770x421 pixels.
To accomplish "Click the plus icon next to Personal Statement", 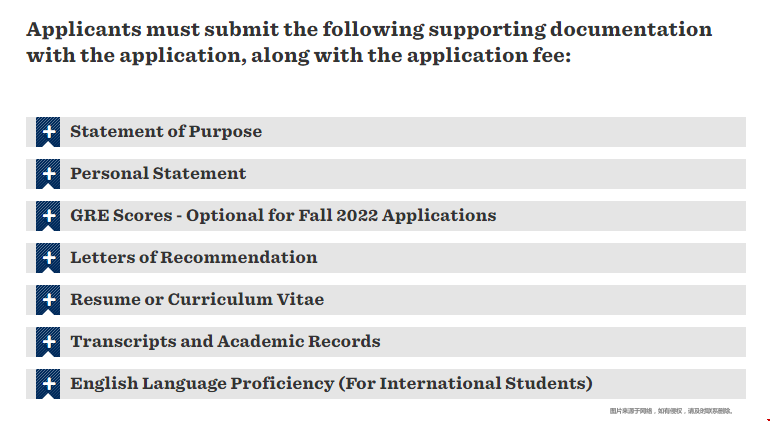I will [x=48, y=174].
